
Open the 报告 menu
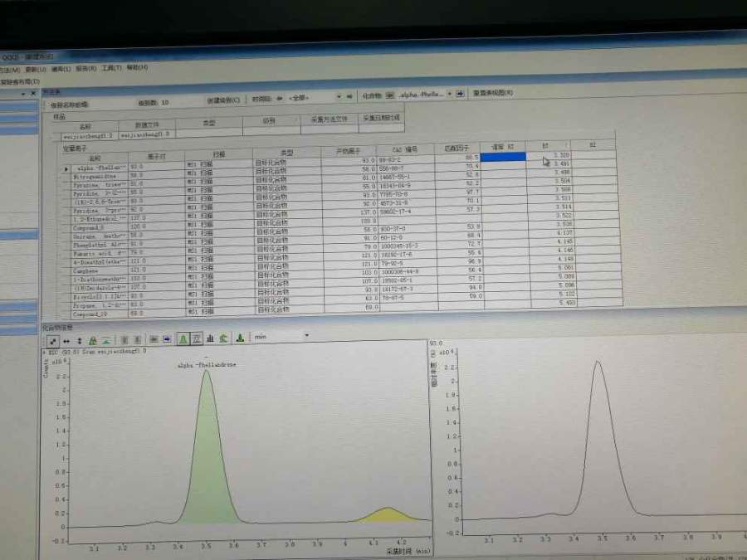coord(85,69)
